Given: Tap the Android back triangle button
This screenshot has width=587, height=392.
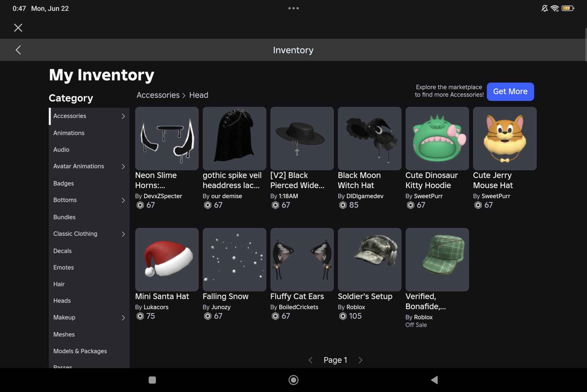Looking at the screenshot, I should click(434, 380).
